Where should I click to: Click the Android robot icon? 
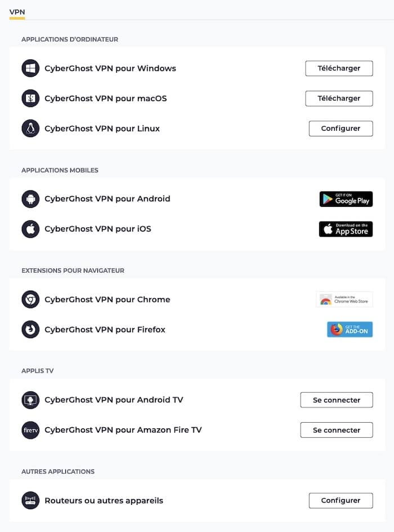pos(30,199)
